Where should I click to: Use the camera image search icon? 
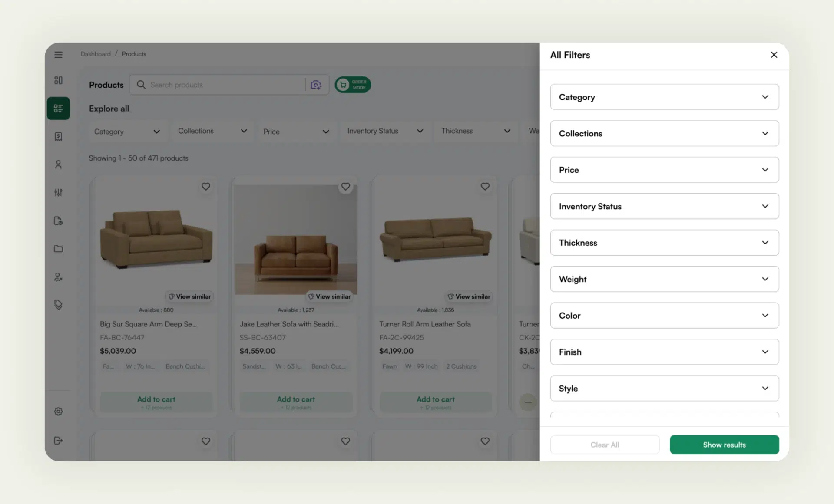316,84
